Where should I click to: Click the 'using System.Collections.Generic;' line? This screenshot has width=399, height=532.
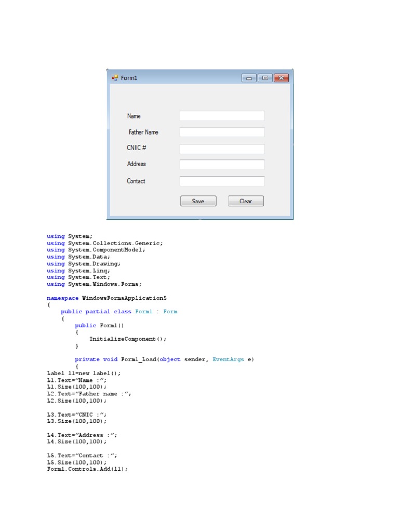click(105, 243)
